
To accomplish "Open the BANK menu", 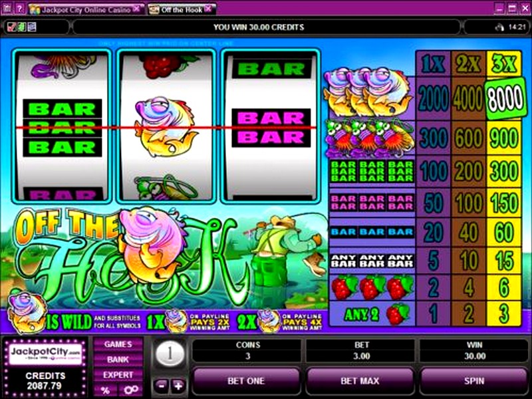I will click(118, 360).
